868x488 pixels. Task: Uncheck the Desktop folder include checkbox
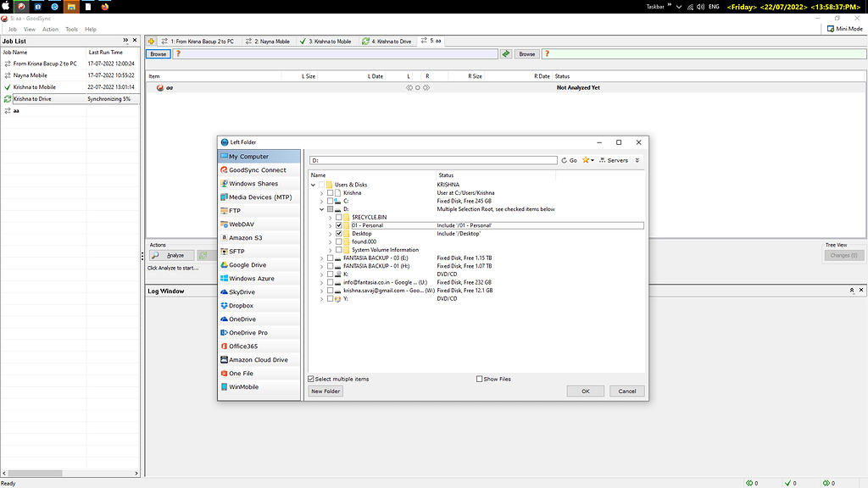click(x=338, y=233)
